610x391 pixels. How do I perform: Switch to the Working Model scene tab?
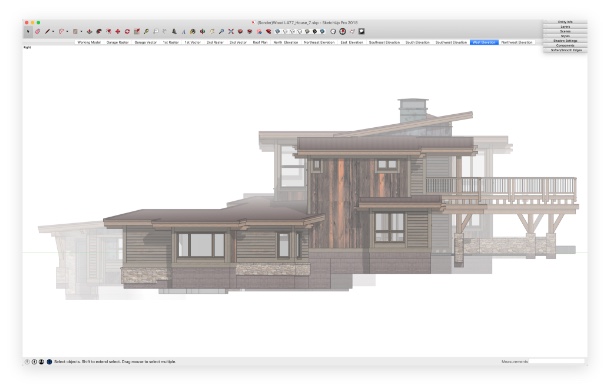click(89, 42)
